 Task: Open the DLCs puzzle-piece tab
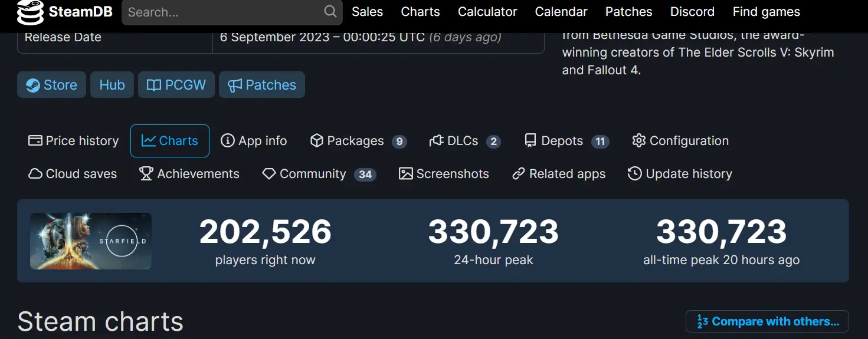[x=465, y=141]
